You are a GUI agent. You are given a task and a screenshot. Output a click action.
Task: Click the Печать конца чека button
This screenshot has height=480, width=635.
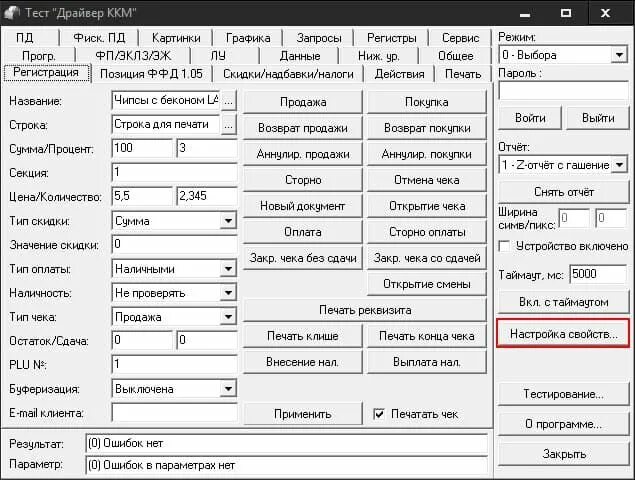tap(427, 336)
